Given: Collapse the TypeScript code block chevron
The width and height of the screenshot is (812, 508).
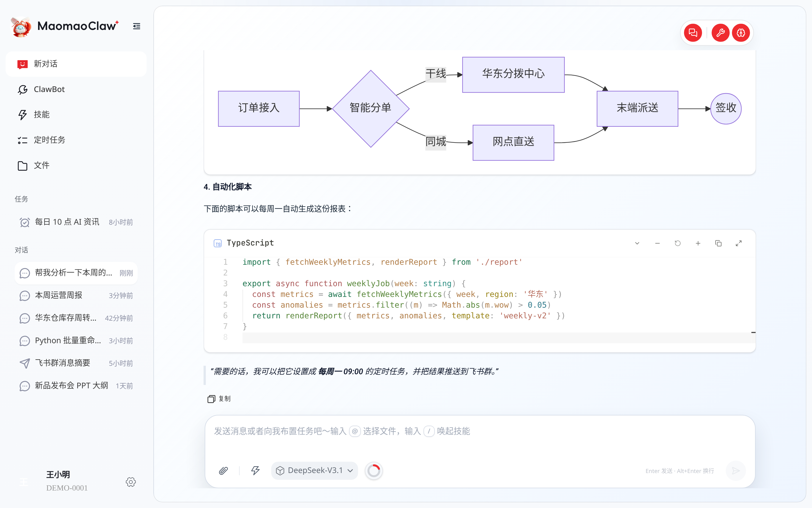Looking at the screenshot, I should pyautogui.click(x=637, y=243).
